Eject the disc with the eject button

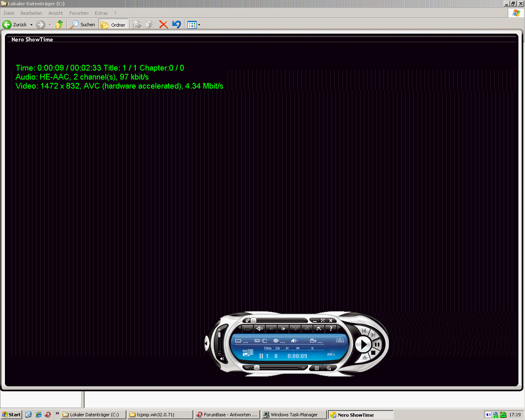365,357
